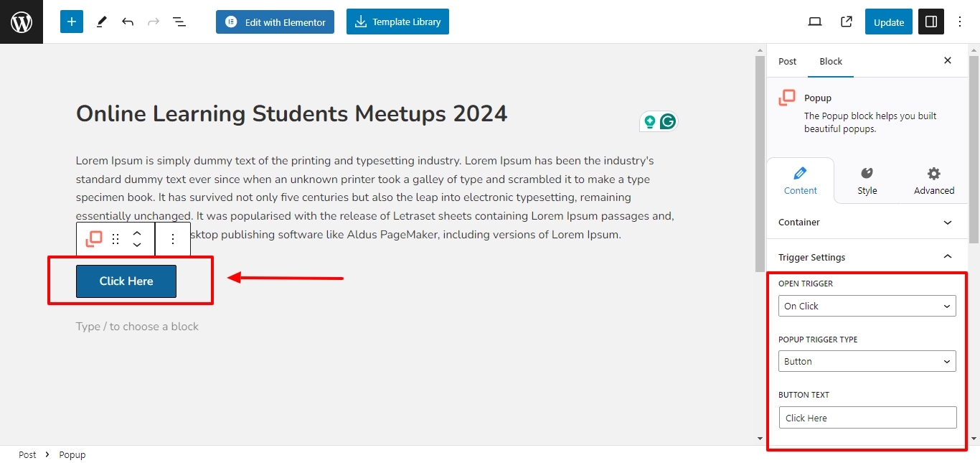This screenshot has height=463, width=980.
Task: Click the blue block inserter plus icon
Action: point(72,22)
